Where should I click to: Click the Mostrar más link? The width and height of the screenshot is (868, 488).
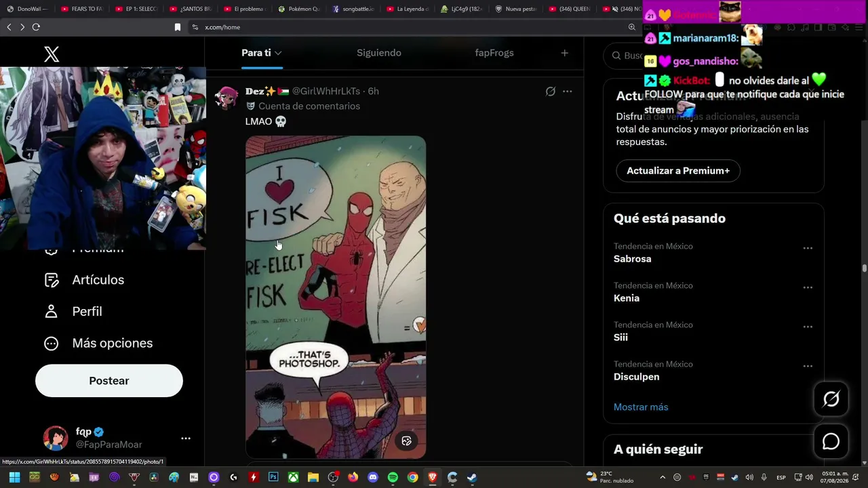tap(641, 407)
